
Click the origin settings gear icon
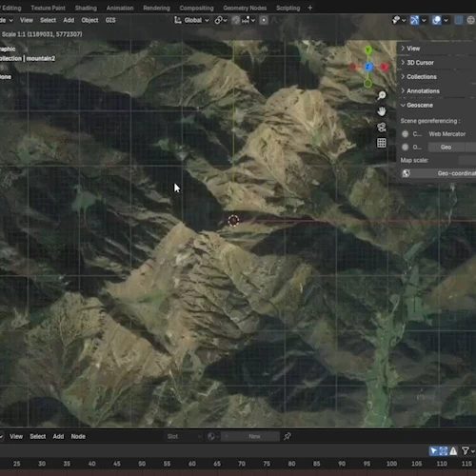[406, 147]
